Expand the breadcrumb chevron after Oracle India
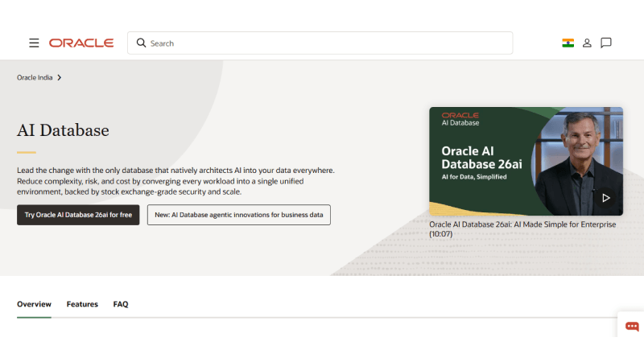644x358 pixels. pyautogui.click(x=60, y=77)
